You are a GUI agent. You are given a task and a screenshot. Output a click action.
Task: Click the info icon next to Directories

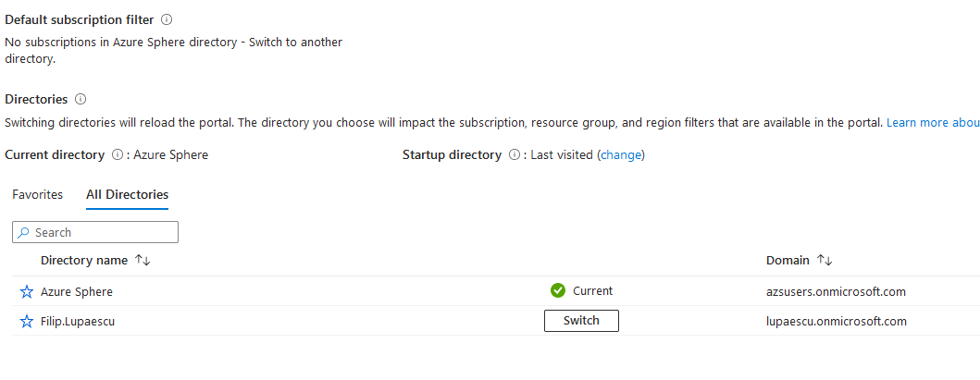(x=80, y=99)
